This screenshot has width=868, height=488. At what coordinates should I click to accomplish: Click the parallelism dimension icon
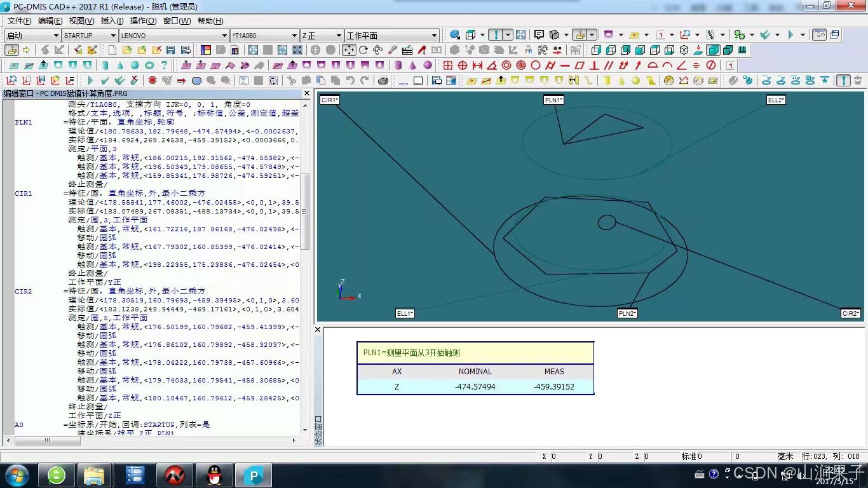tap(608, 65)
